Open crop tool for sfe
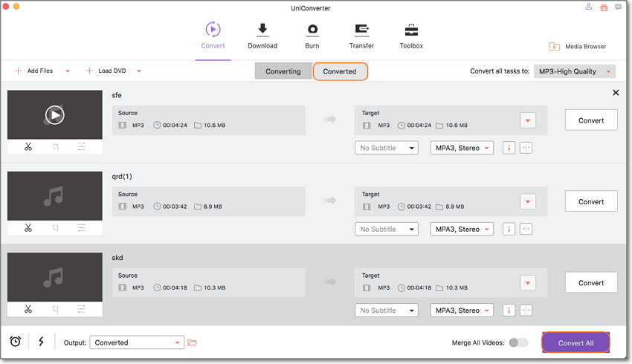 55,146
